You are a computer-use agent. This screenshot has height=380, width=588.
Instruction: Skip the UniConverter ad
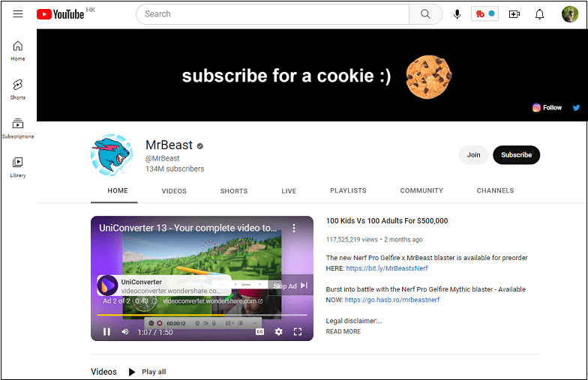291,286
